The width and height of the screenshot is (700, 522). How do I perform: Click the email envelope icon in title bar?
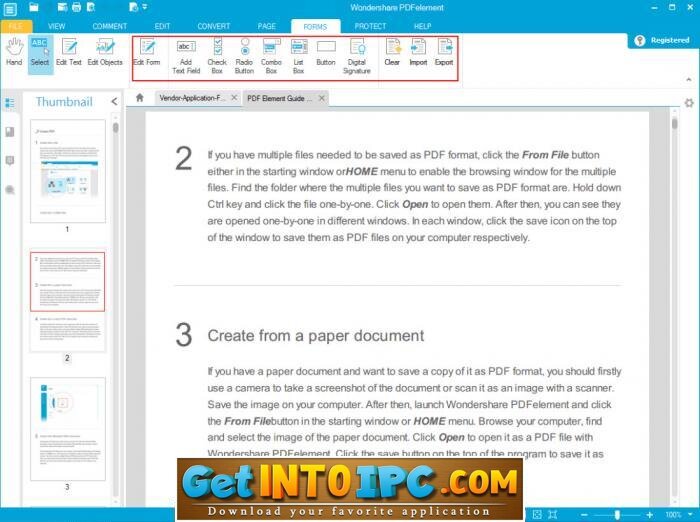point(62,7)
